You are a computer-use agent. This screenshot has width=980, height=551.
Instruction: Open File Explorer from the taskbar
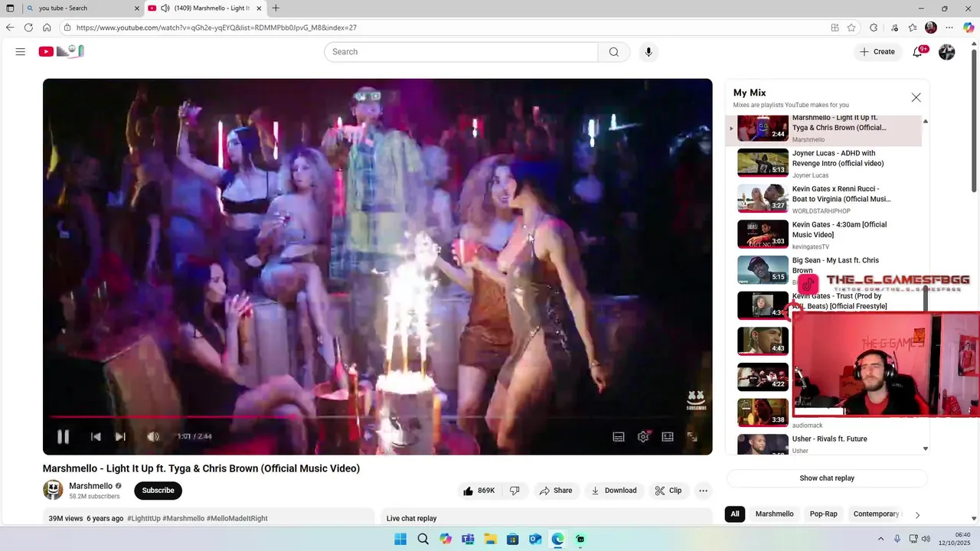(490, 539)
